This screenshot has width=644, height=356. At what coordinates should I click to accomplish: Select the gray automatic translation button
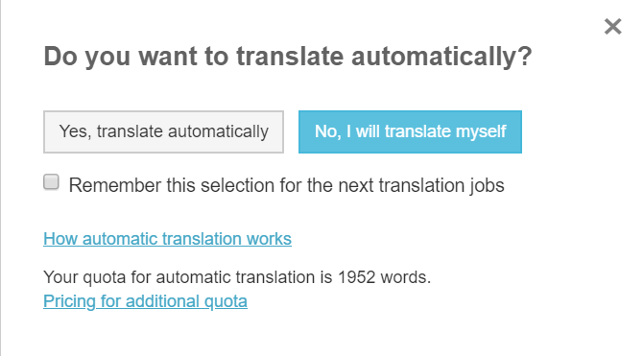coord(163,131)
